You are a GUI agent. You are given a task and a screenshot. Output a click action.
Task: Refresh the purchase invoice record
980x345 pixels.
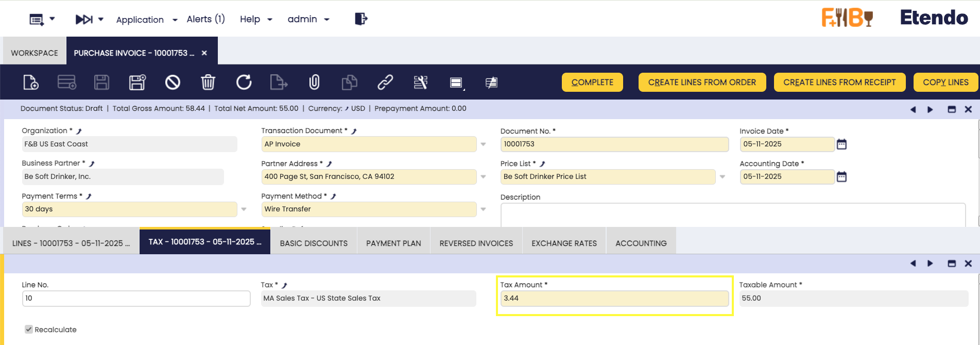[244, 83]
